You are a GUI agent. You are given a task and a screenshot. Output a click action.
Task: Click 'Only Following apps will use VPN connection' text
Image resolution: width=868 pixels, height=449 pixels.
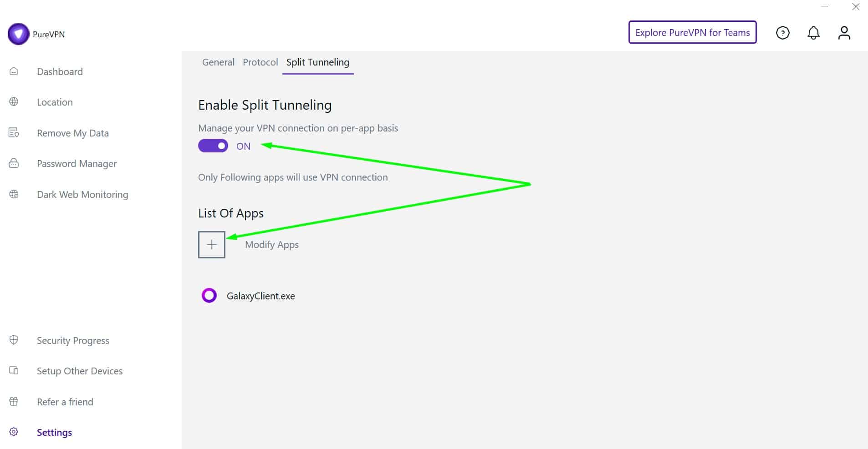(x=293, y=177)
